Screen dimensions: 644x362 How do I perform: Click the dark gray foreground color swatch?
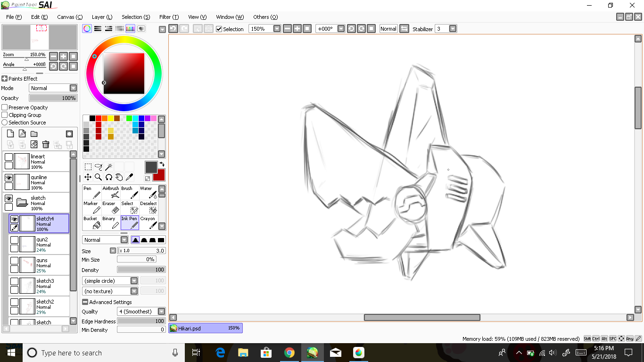(x=151, y=167)
